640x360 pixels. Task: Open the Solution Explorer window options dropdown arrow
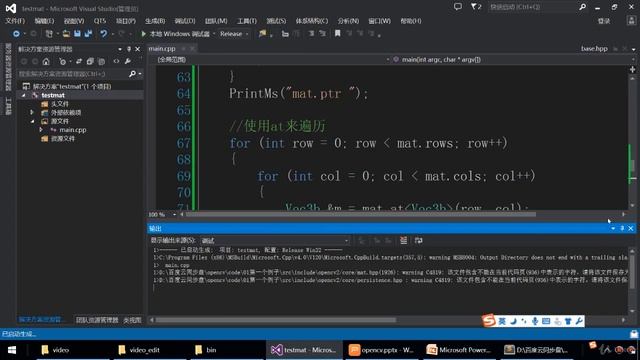click(120, 49)
